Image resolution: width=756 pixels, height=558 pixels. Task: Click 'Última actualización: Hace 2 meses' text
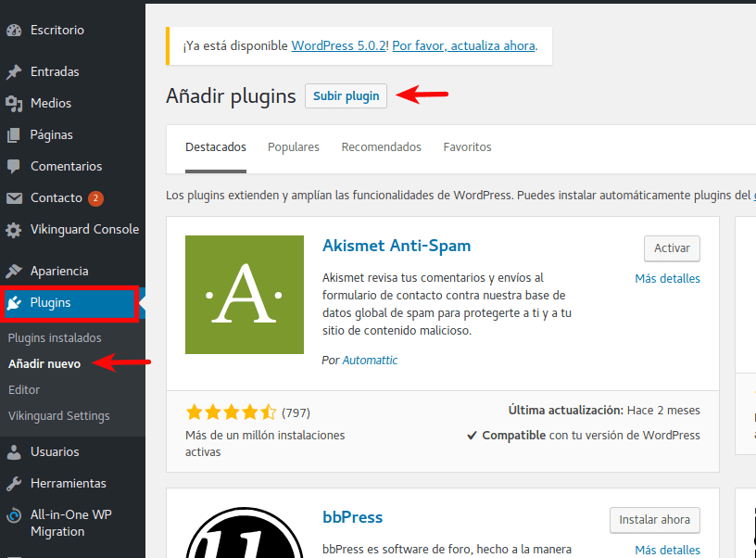[604, 411]
